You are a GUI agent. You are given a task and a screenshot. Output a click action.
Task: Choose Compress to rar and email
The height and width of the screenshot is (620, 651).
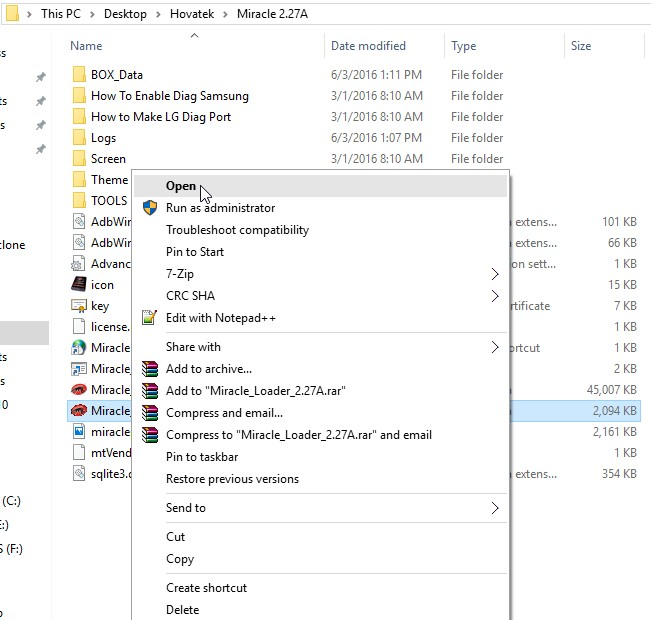click(x=320, y=435)
